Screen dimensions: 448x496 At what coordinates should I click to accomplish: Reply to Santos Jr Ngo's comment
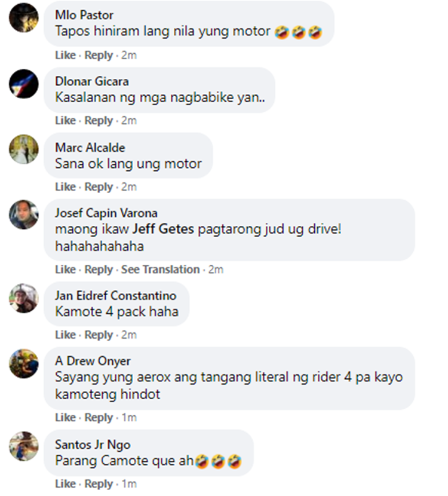99,483
